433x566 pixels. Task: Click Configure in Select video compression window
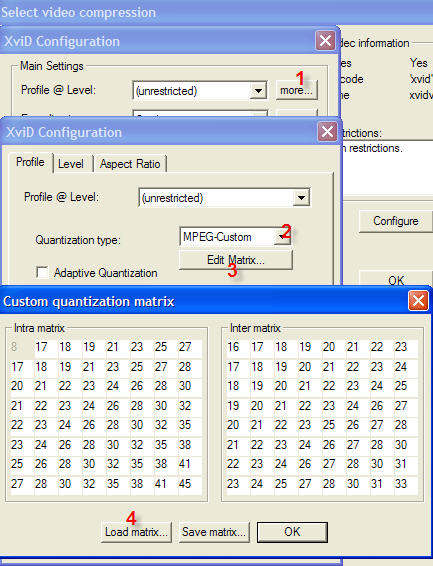(396, 221)
